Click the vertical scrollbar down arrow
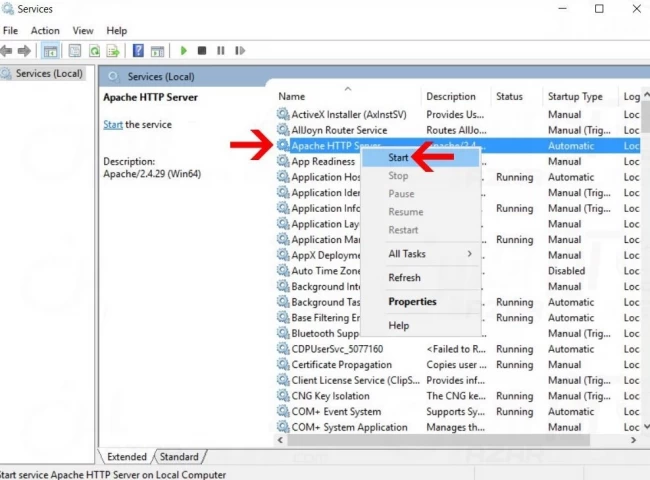Viewport: 650px width, 480px height. point(646,427)
